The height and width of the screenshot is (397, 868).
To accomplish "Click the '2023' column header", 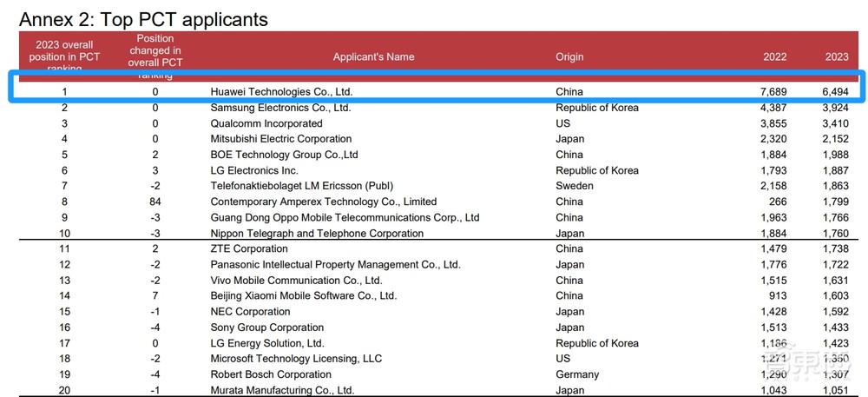I will coord(836,57).
